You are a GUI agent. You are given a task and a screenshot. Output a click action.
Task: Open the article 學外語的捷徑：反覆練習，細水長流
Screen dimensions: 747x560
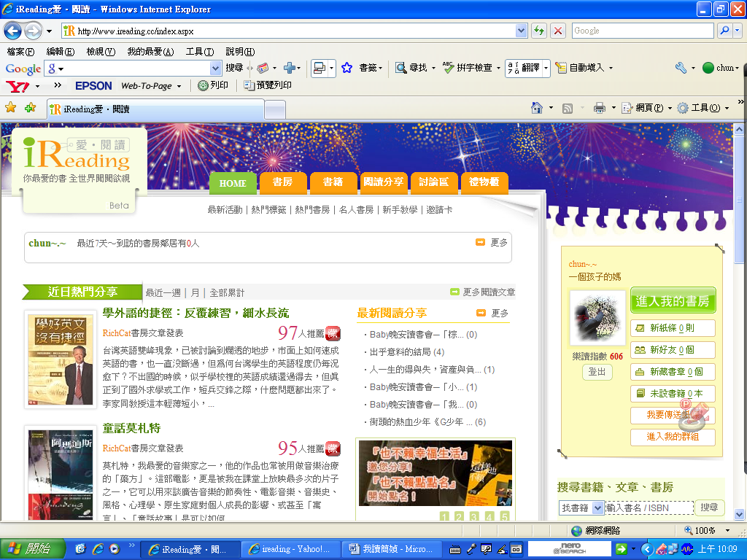196,313
